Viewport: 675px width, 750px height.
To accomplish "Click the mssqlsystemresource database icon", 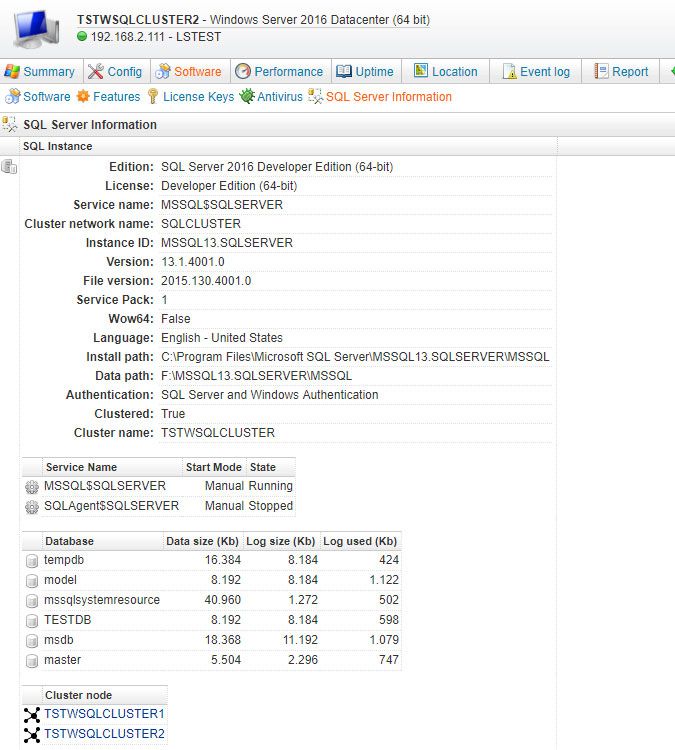I will pyautogui.click(x=32, y=601).
